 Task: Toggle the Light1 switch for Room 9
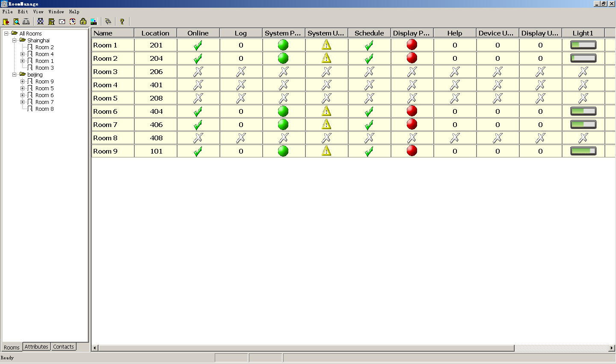(x=583, y=151)
